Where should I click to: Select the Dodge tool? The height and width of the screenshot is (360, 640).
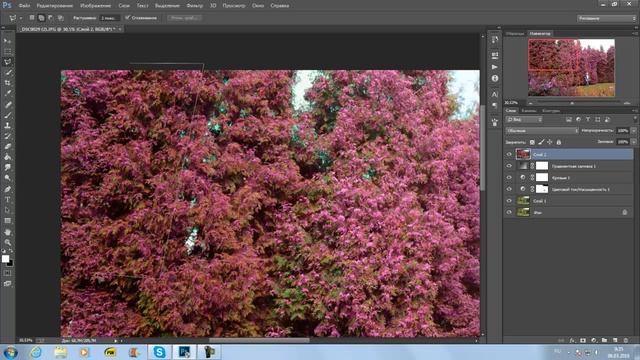tap(7, 178)
